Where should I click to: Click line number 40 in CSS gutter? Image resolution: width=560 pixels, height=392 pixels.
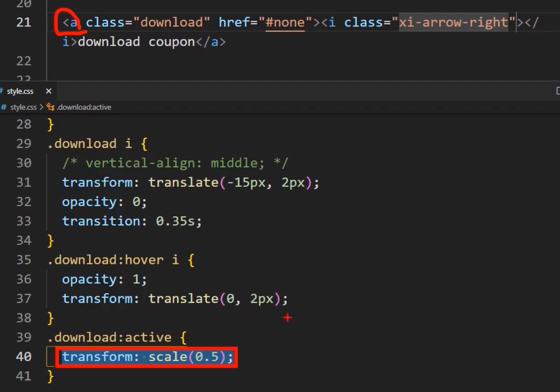pyautogui.click(x=24, y=357)
